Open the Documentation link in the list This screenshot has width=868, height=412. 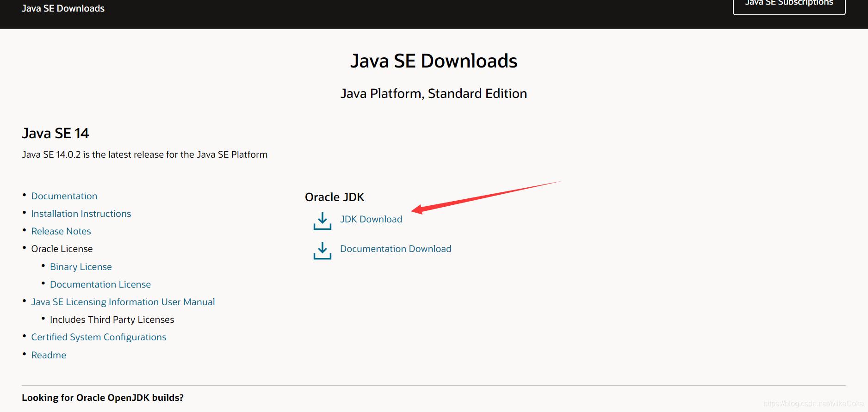[64, 196]
